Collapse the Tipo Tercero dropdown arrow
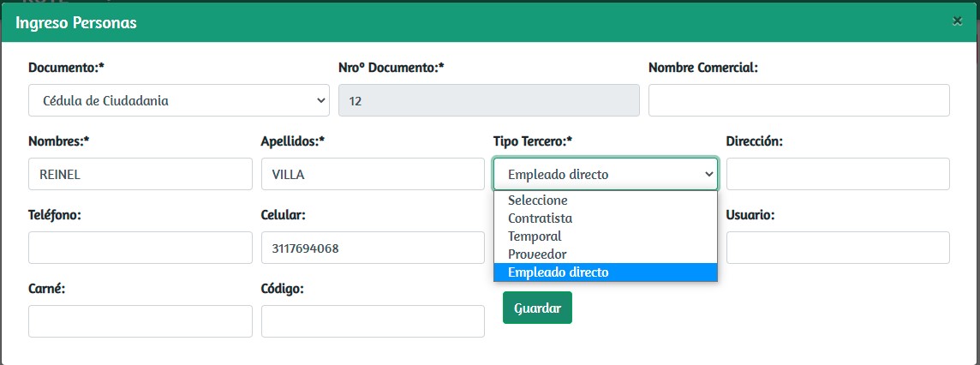This screenshot has width=980, height=365. pos(708,174)
